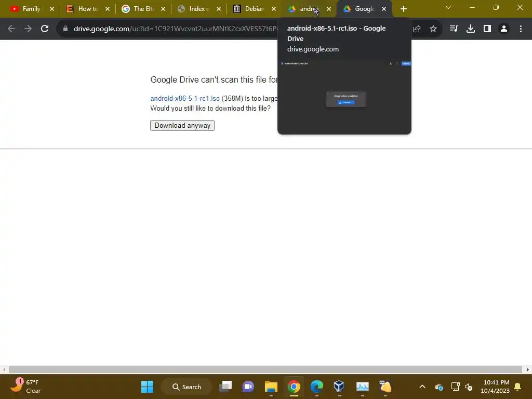Open Chrome profile avatar
The width and height of the screenshot is (532, 399).
(x=504, y=29)
